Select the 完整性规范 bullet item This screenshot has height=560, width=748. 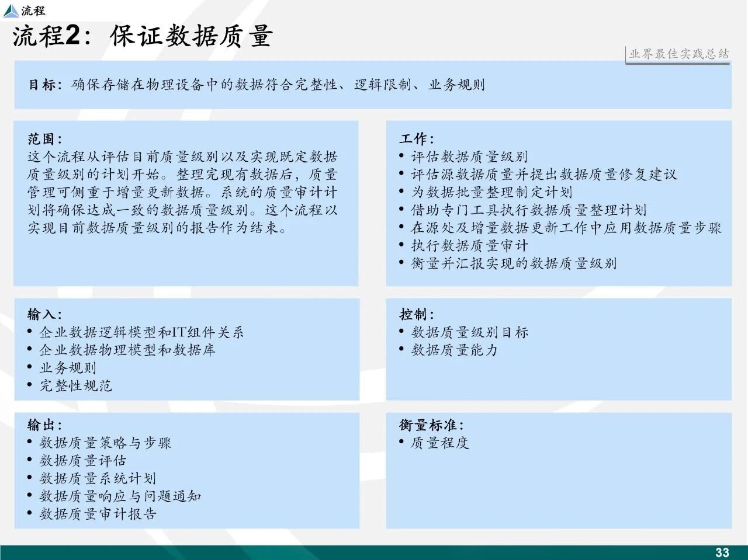[x=75, y=386]
